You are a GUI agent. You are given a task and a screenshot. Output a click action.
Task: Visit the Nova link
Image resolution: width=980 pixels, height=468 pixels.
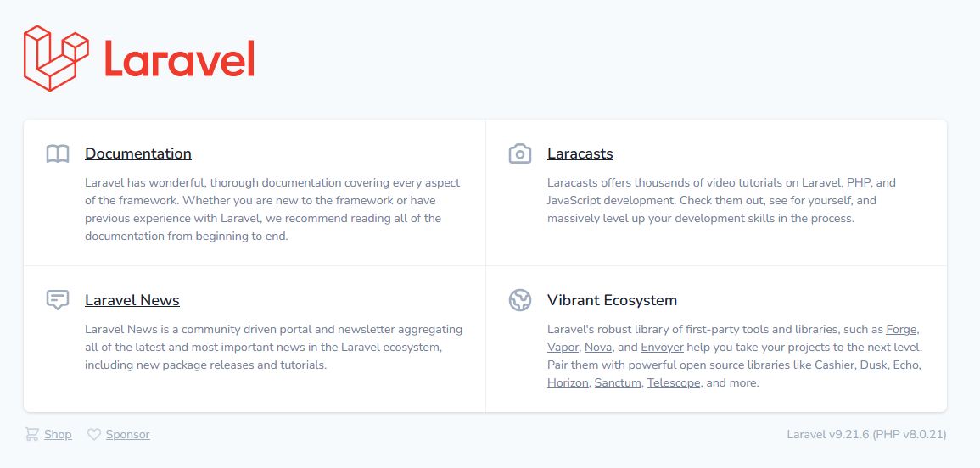(x=598, y=348)
